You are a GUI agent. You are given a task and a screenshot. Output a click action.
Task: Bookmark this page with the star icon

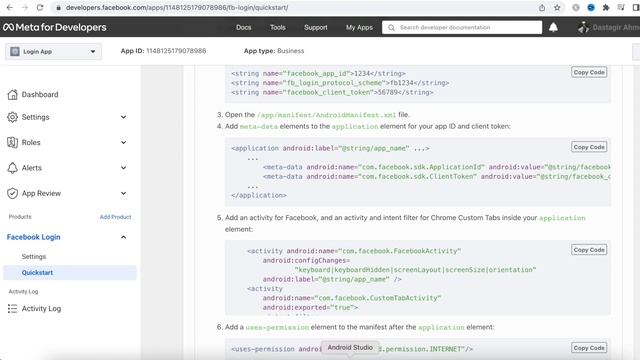pyautogui.click(x=557, y=7)
